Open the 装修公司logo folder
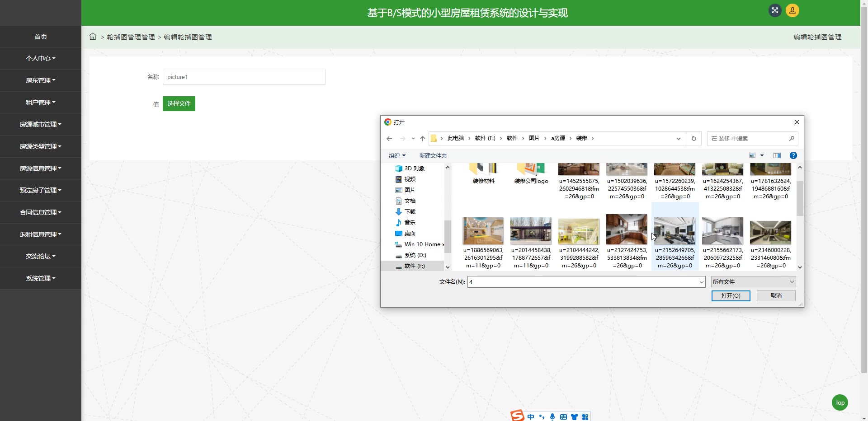 click(x=531, y=174)
